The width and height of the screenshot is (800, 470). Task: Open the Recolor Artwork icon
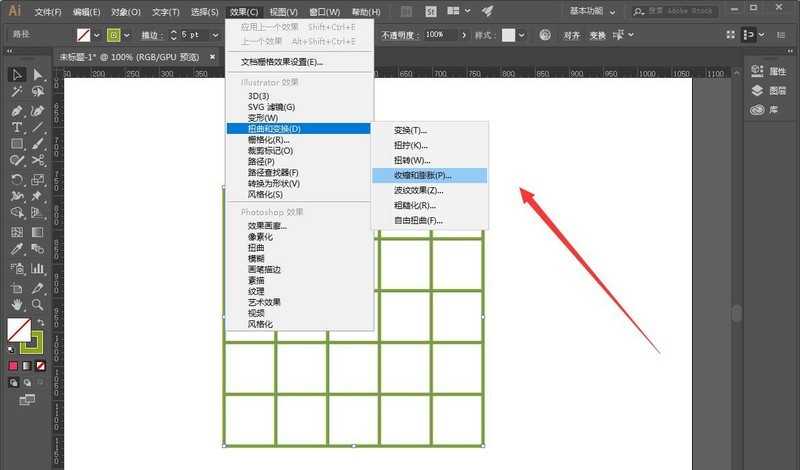coord(545,35)
